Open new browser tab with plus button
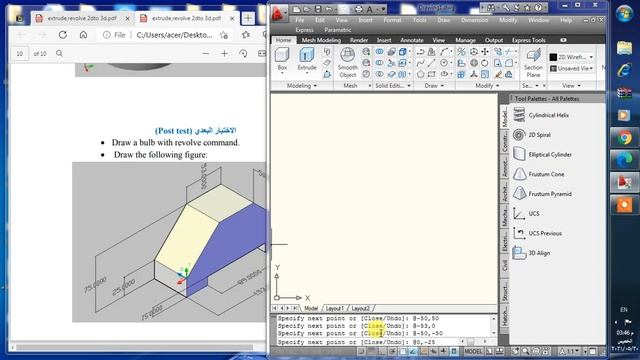This screenshot has height=360, width=640. tap(248, 18)
